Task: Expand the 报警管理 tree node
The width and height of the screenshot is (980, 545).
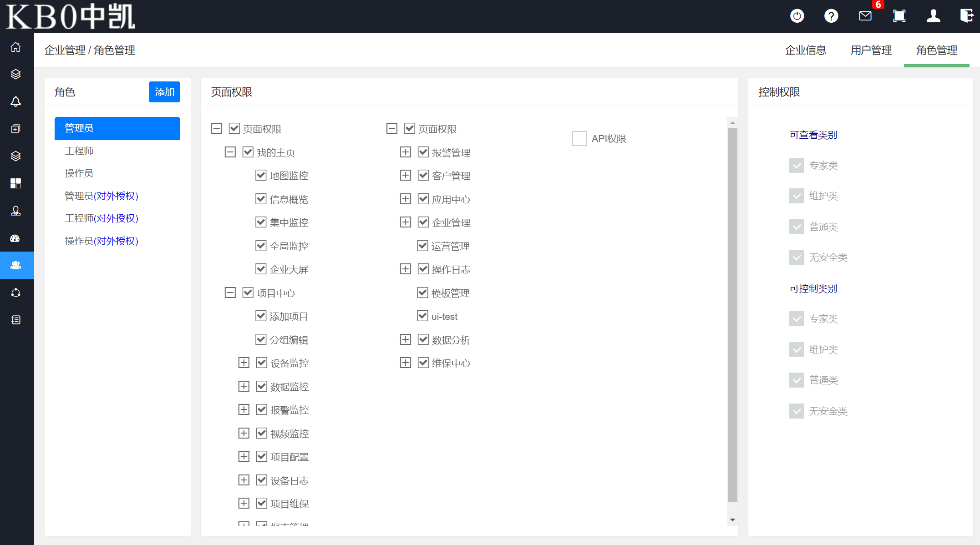Action: [406, 152]
